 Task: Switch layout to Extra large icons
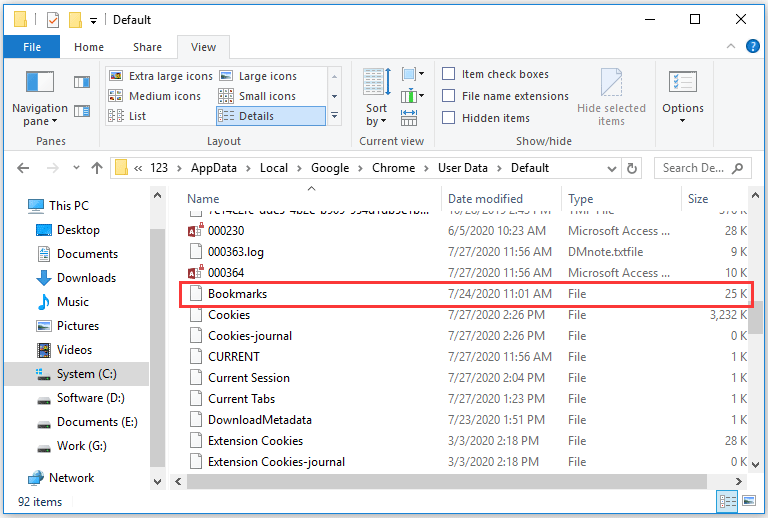[161, 76]
